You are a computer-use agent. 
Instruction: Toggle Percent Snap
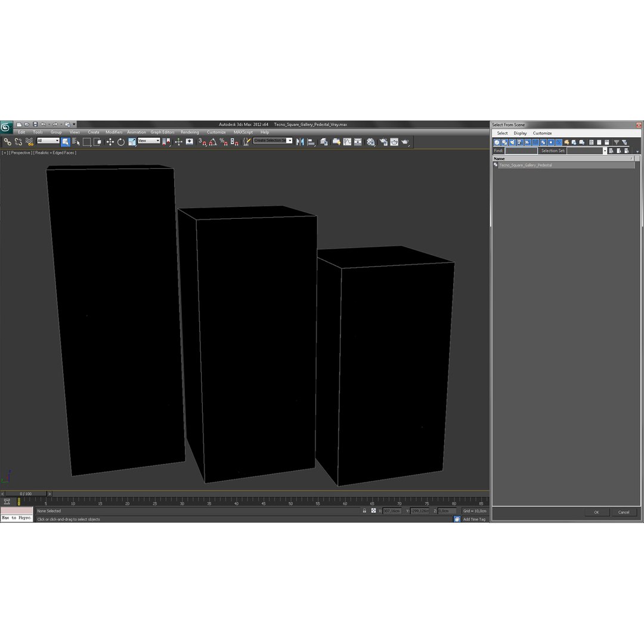(x=224, y=142)
